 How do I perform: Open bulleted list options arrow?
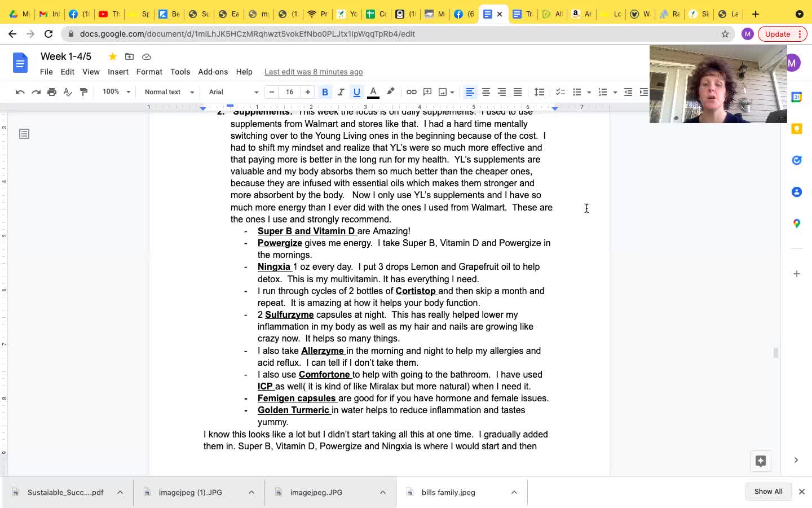(x=589, y=93)
